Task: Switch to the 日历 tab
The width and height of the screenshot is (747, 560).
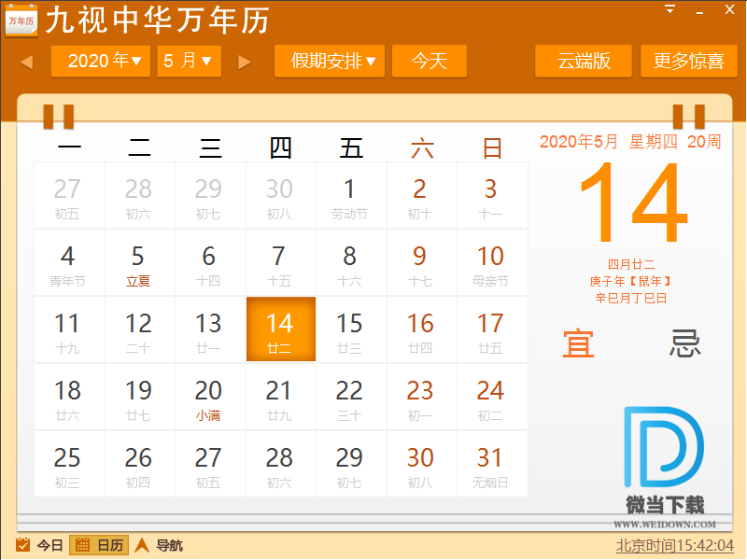Action: [99, 545]
